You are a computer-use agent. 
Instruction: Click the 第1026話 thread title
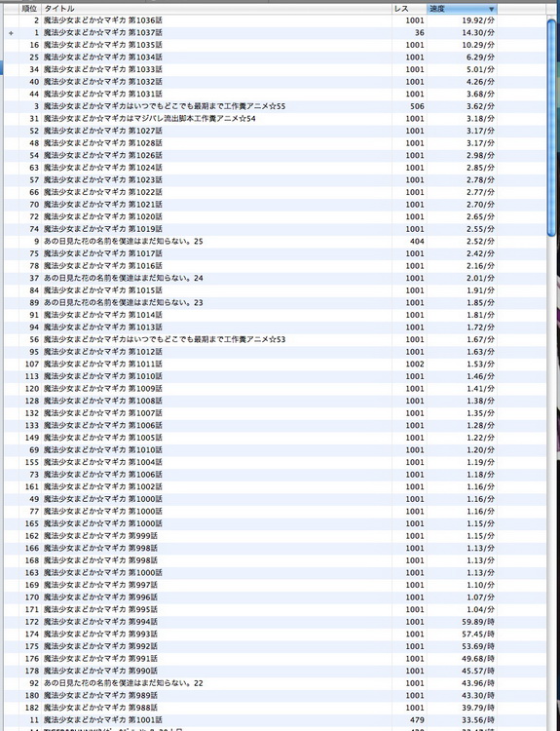click(x=103, y=155)
